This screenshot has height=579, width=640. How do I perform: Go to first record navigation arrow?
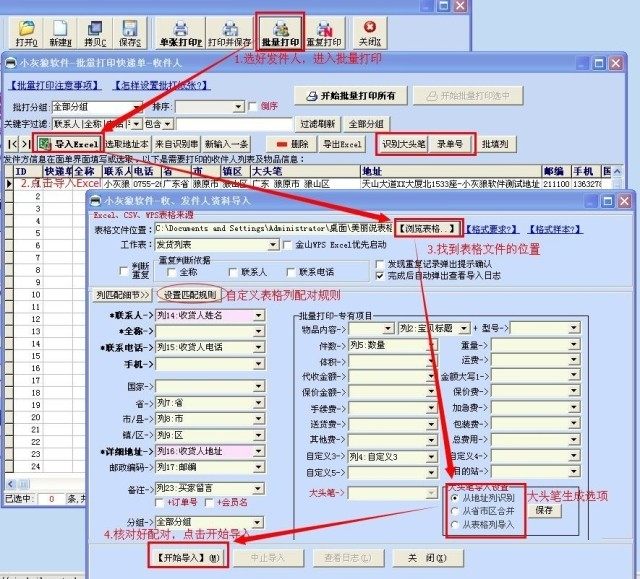[x=13, y=144]
